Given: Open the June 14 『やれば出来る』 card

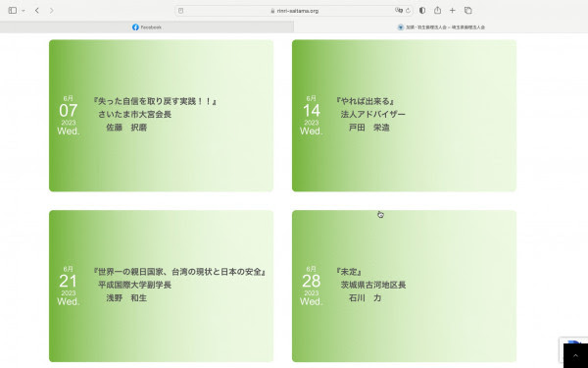Looking at the screenshot, I should [404, 116].
